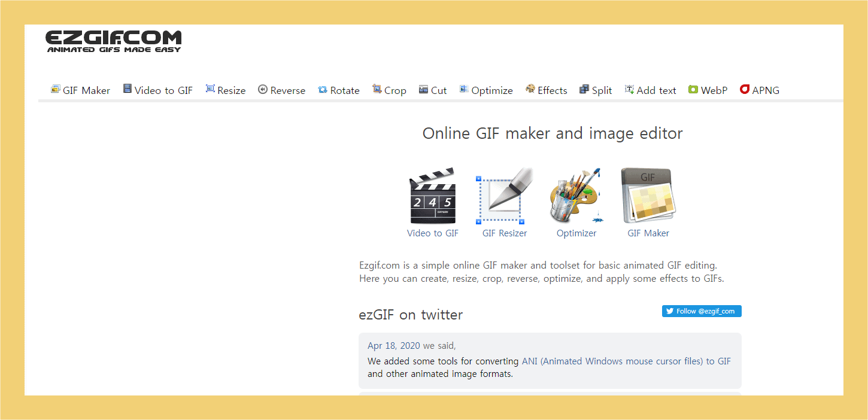Click the Add text menu icon
This screenshot has height=420, width=868.
pyautogui.click(x=629, y=89)
